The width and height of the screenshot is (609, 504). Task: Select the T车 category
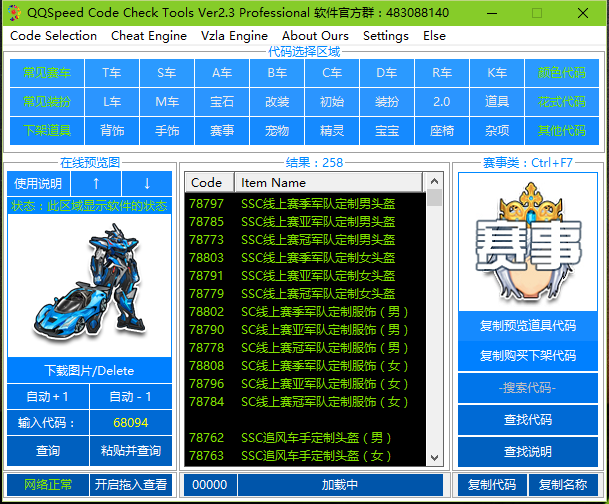[112, 73]
